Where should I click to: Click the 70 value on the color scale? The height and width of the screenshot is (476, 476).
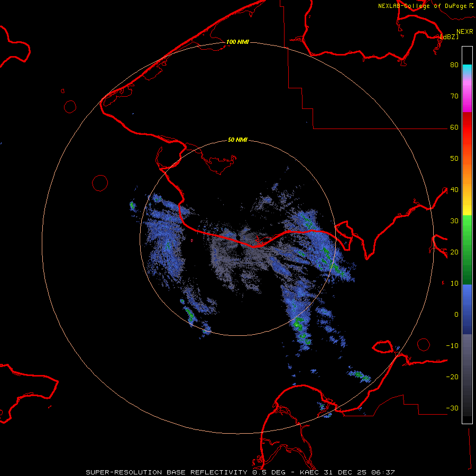coord(454,96)
